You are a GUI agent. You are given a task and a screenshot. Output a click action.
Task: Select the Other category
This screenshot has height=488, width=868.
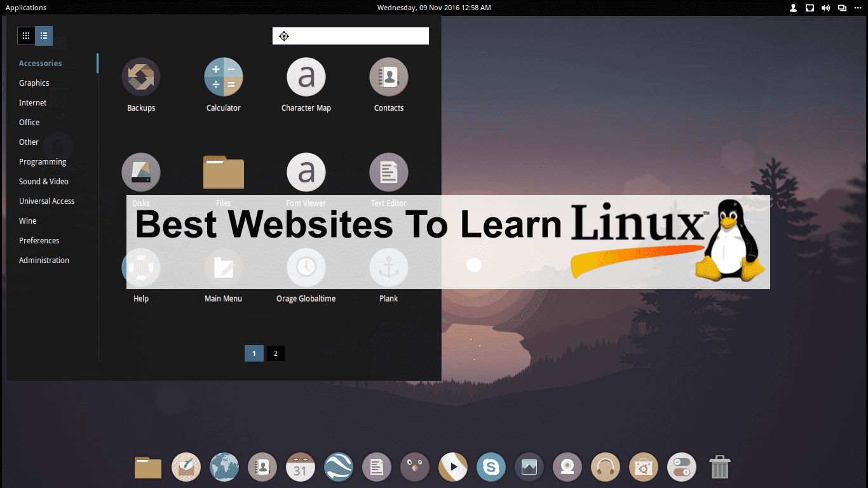click(x=29, y=142)
